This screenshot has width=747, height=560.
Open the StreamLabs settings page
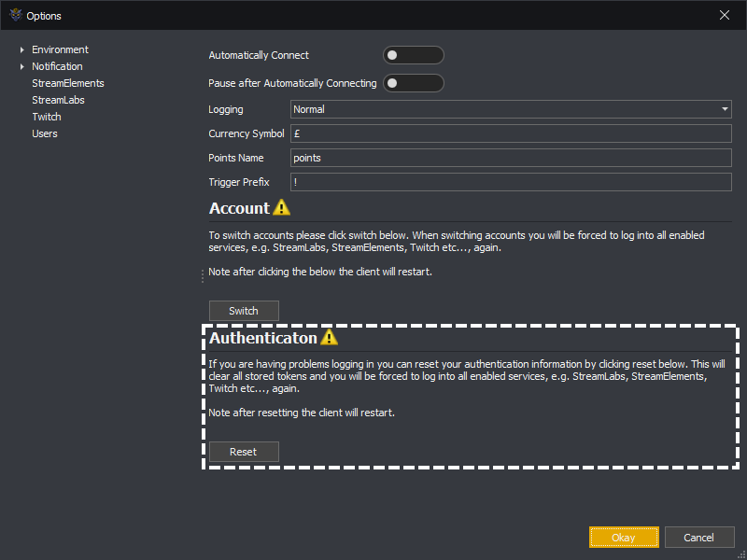coord(58,100)
